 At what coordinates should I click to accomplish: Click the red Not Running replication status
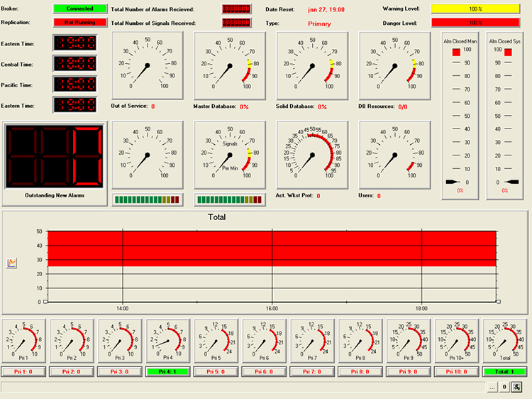(79, 23)
